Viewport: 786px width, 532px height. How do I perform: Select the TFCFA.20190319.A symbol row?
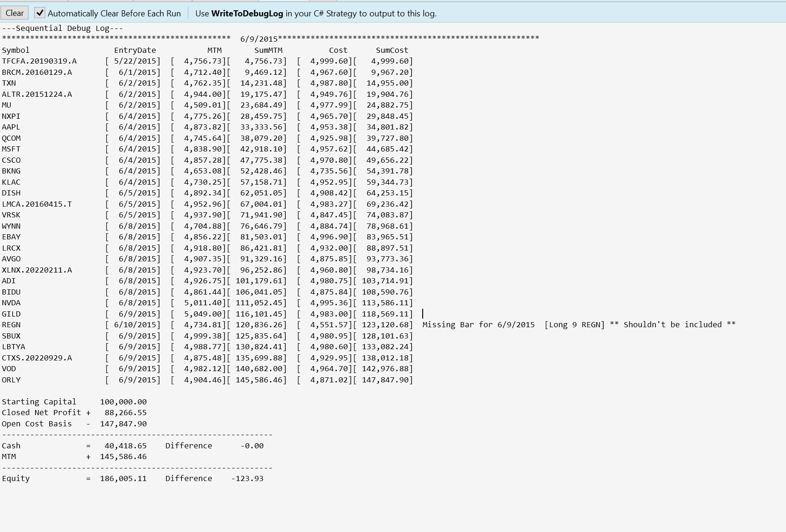click(x=39, y=61)
